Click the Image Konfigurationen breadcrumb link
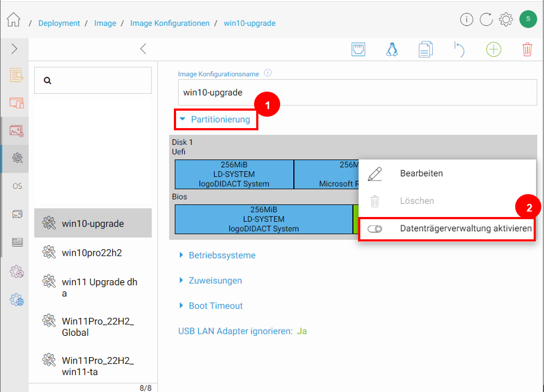This screenshot has height=392, width=544. click(170, 23)
